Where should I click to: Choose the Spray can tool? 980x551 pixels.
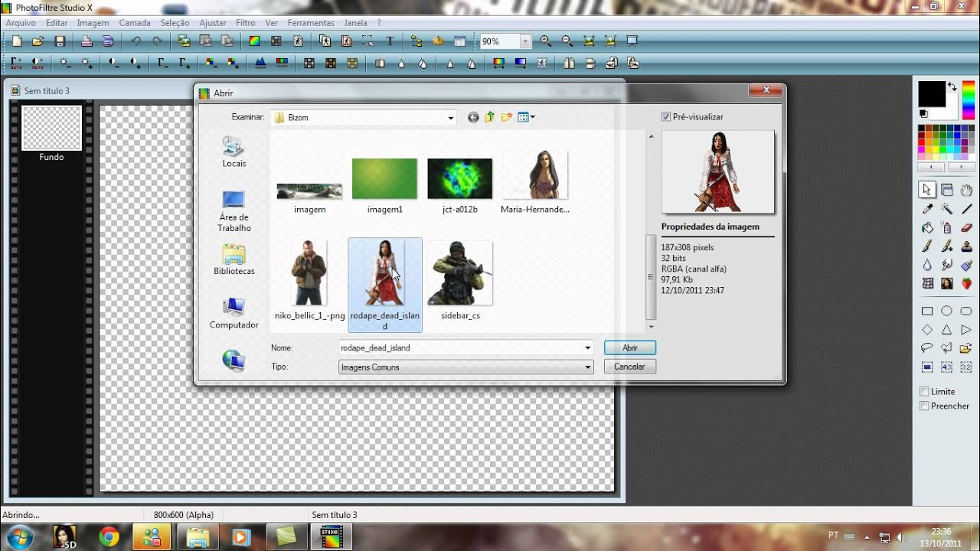click(947, 227)
